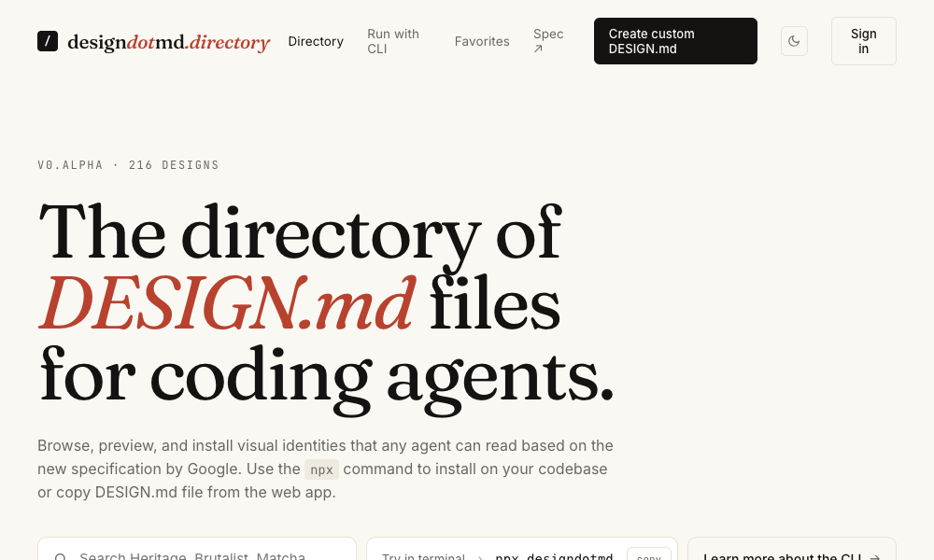The width and height of the screenshot is (934, 560).
Task: Click the red DESIGN.md headline text
Action: (226, 302)
